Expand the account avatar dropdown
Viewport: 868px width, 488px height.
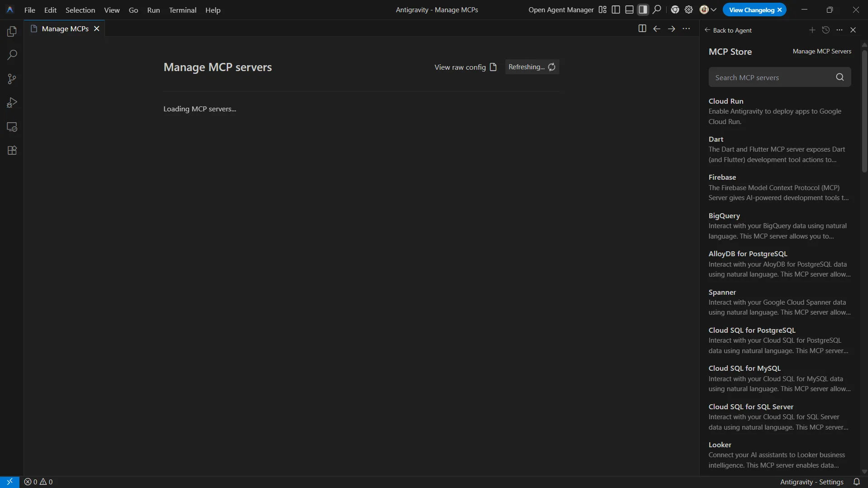708,10
